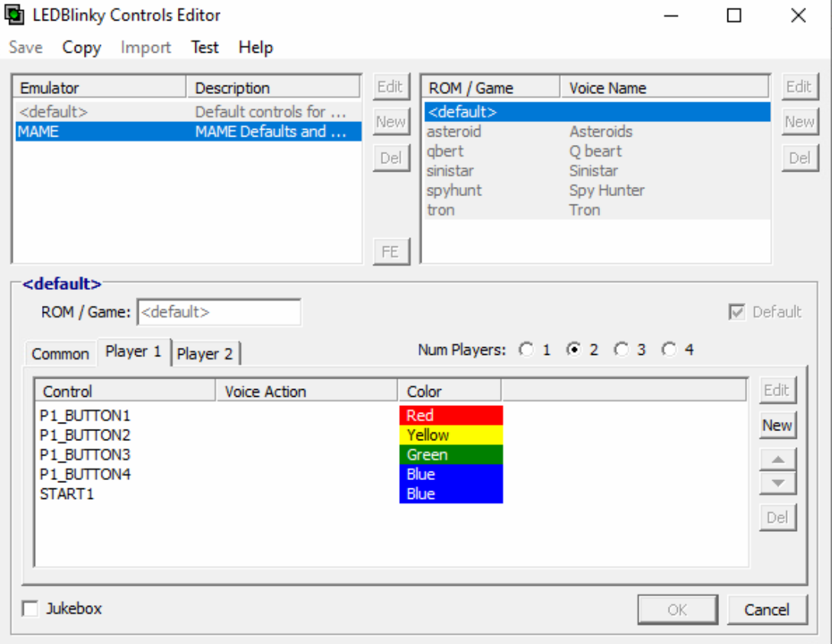Image resolution: width=832 pixels, height=644 pixels.
Task: Click the FE button
Action: click(391, 252)
